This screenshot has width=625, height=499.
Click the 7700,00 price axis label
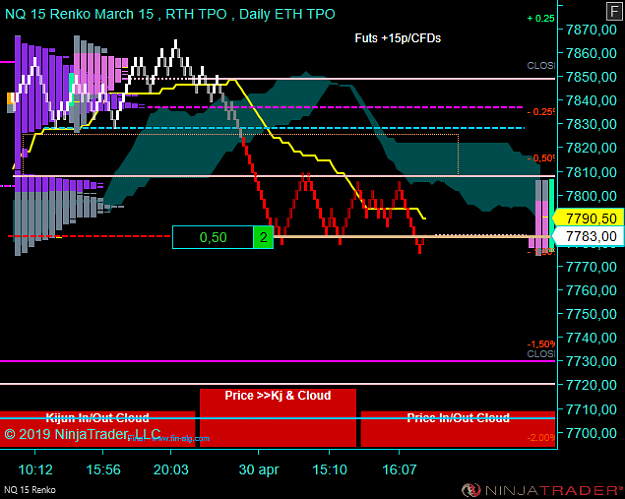point(592,432)
